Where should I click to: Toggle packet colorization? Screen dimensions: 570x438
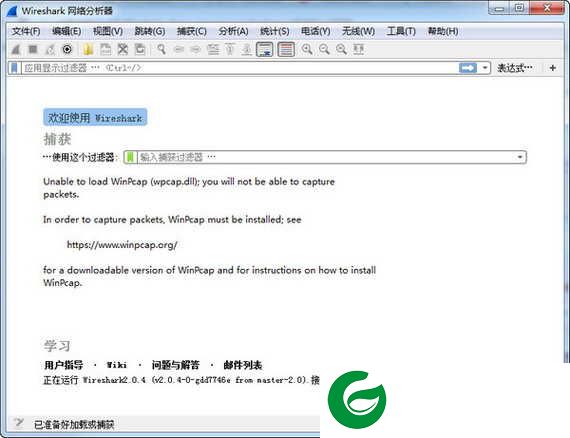click(286, 49)
